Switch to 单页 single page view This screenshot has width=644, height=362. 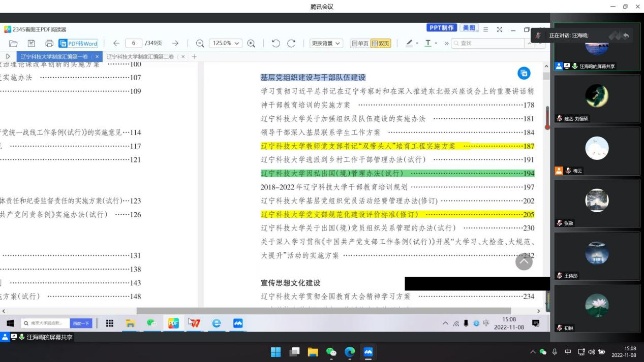point(360,44)
